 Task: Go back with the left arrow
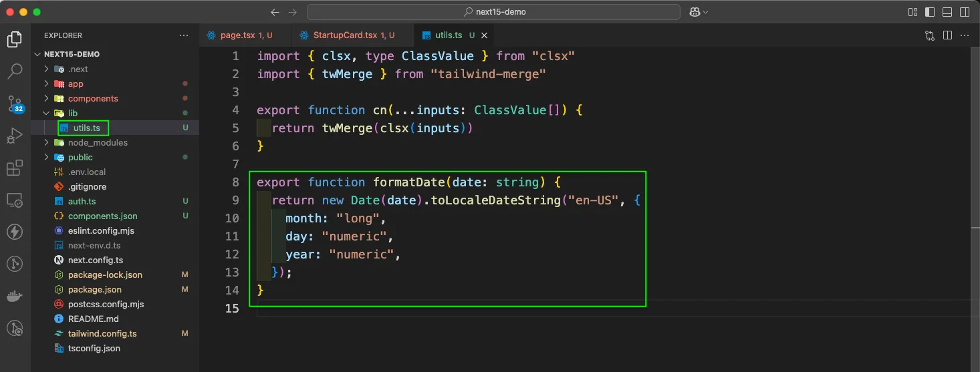pos(275,12)
